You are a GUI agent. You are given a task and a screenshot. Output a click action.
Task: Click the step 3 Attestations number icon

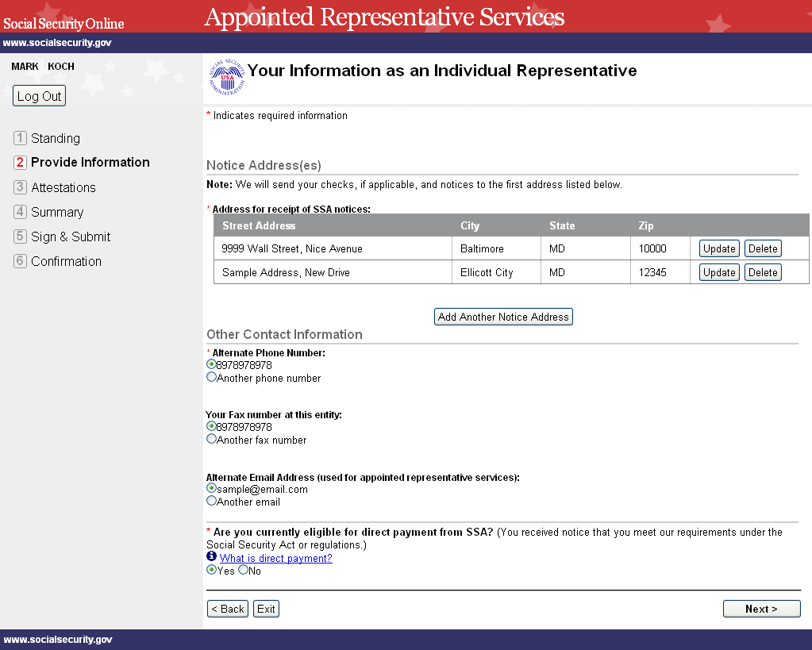coord(20,187)
